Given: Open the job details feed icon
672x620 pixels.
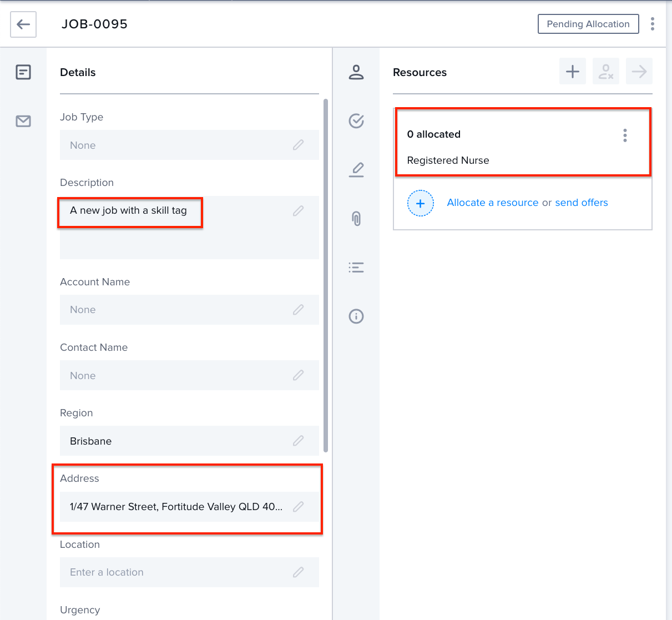Looking at the screenshot, I should [23, 72].
